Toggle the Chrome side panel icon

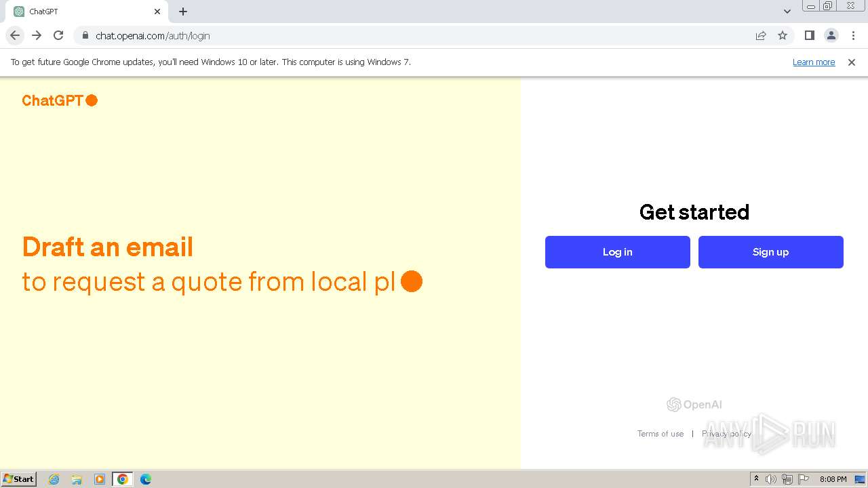[809, 35]
